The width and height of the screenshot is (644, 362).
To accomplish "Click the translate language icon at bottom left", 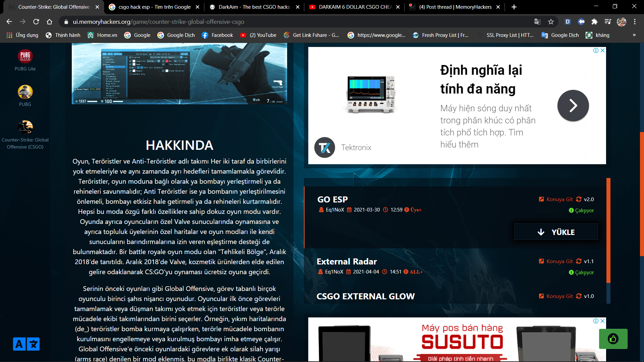I will pos(26,344).
